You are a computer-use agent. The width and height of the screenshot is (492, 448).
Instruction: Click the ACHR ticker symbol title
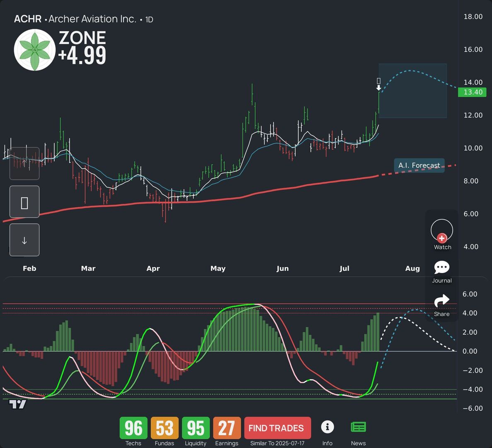pyautogui.click(x=28, y=19)
